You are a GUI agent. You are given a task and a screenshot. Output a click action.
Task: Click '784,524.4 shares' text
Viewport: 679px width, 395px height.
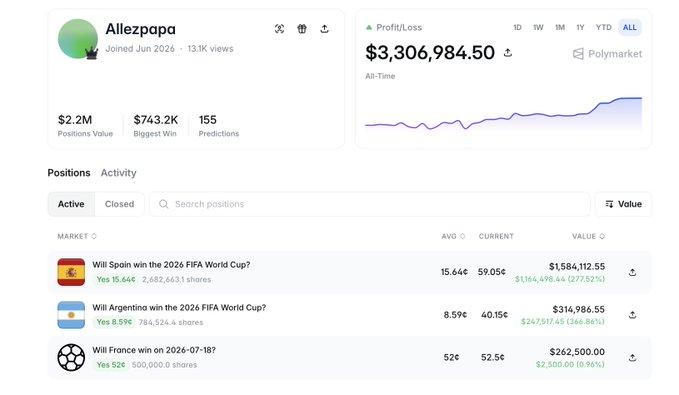pos(171,322)
